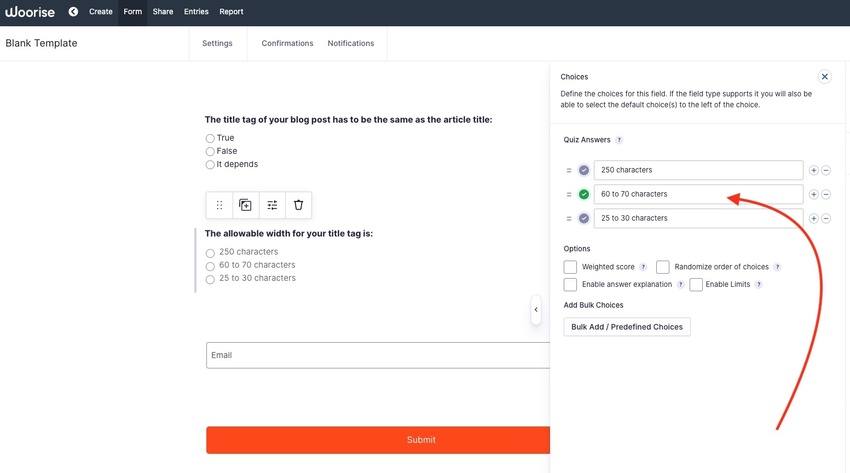Grab the drag handle dots icon in field toolbar
The height and width of the screenshot is (473, 850).
pyautogui.click(x=219, y=205)
